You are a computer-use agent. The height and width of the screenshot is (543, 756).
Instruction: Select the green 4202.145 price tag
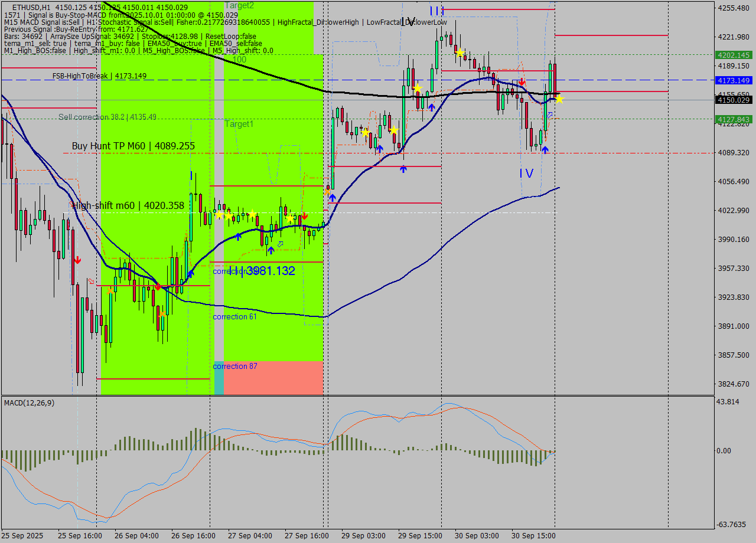click(x=732, y=55)
